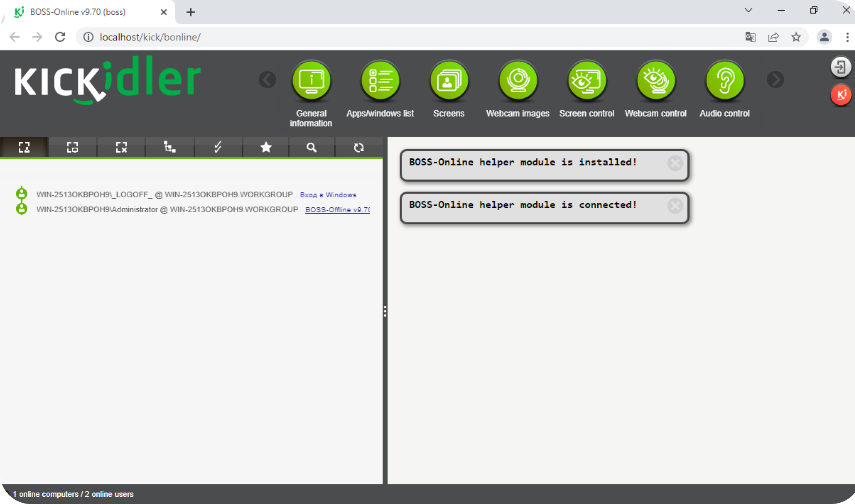
Task: Click the refresh toolbar icon
Action: point(359,147)
